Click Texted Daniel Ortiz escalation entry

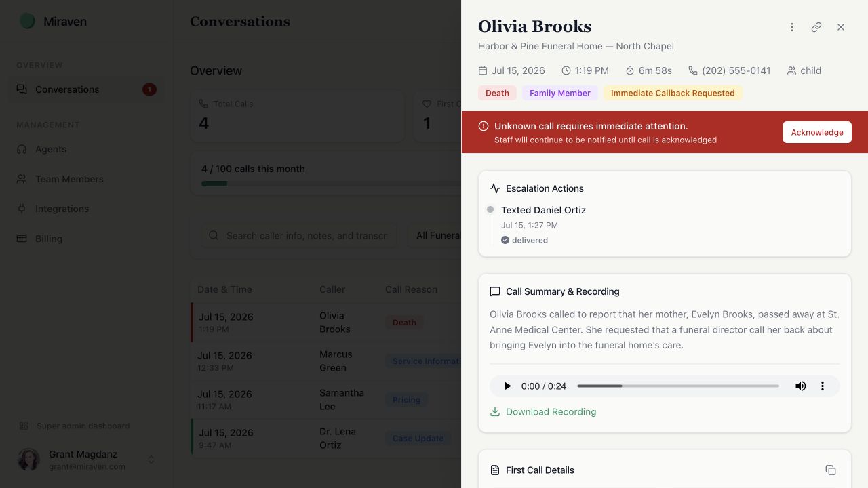pos(543,210)
